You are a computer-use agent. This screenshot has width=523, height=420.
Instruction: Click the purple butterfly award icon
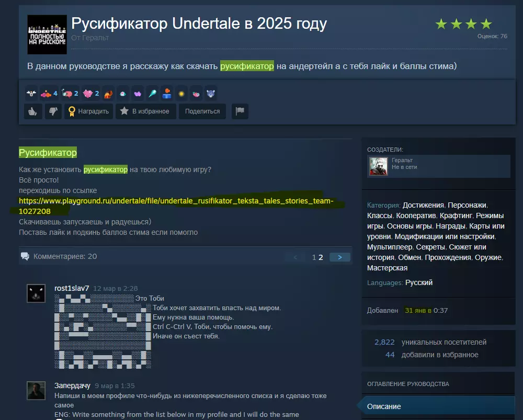pyautogui.click(x=138, y=94)
